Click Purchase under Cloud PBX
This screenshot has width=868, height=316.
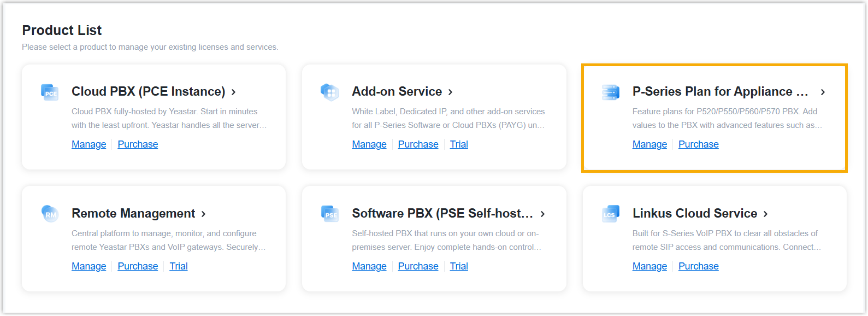point(138,144)
